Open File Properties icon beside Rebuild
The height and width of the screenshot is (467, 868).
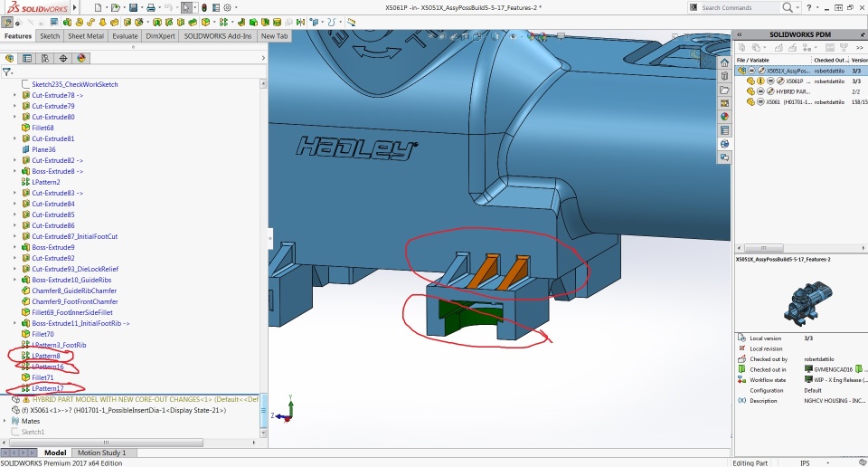click(x=216, y=8)
